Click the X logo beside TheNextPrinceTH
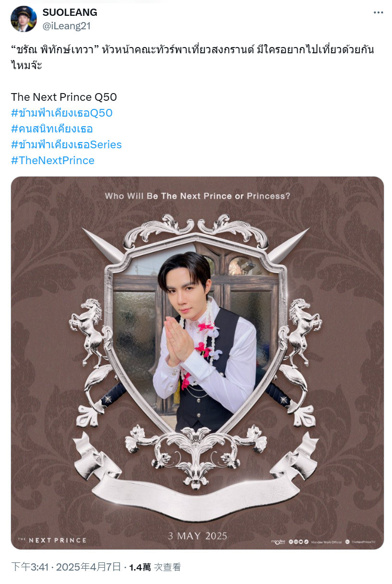Viewport: 392px width, 584px height. [347, 542]
